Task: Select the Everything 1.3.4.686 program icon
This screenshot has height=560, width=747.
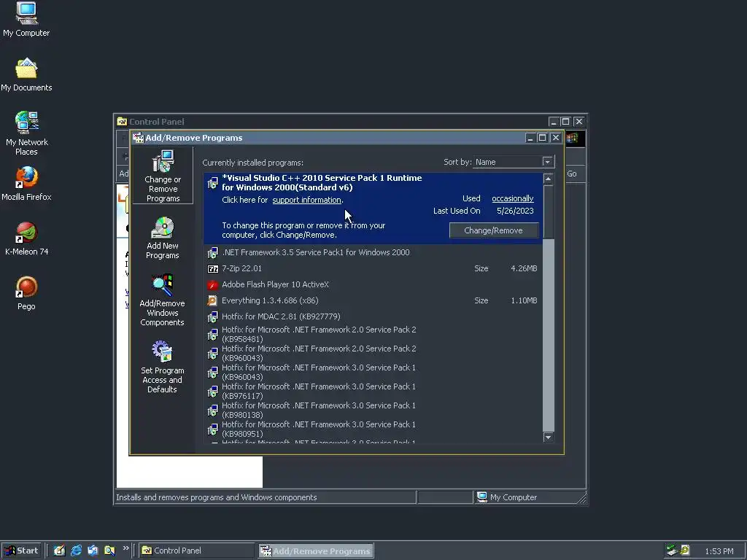Action: (x=213, y=301)
